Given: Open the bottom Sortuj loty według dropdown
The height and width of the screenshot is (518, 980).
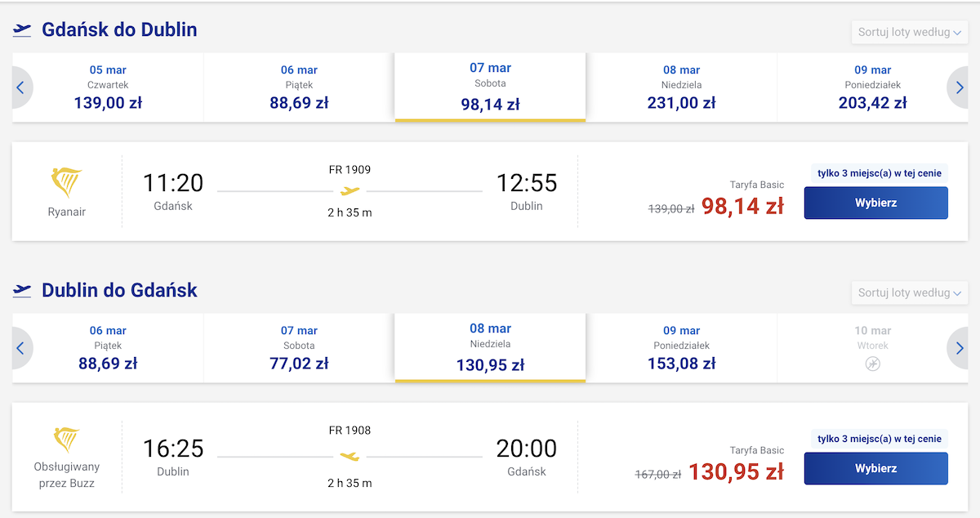Looking at the screenshot, I should (x=909, y=292).
